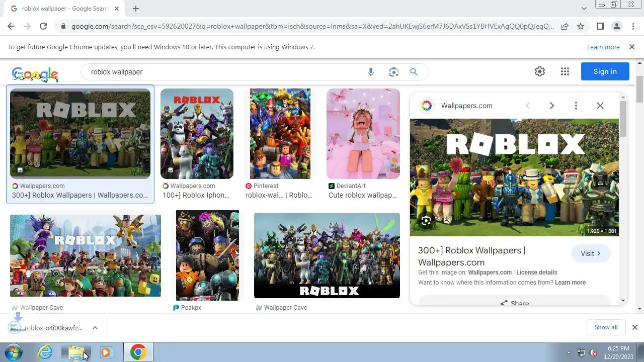Click the blue Sign in button
Screen dimensions: 644x362
[605, 71]
